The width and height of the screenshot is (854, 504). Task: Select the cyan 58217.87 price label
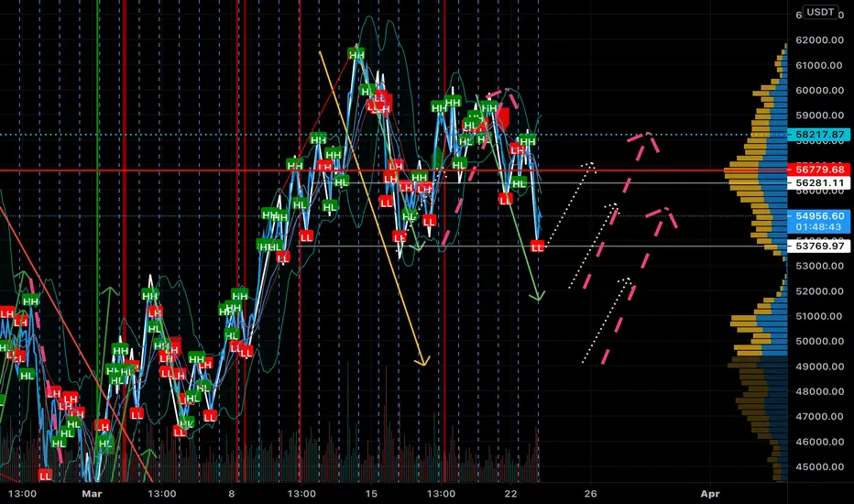pos(819,134)
